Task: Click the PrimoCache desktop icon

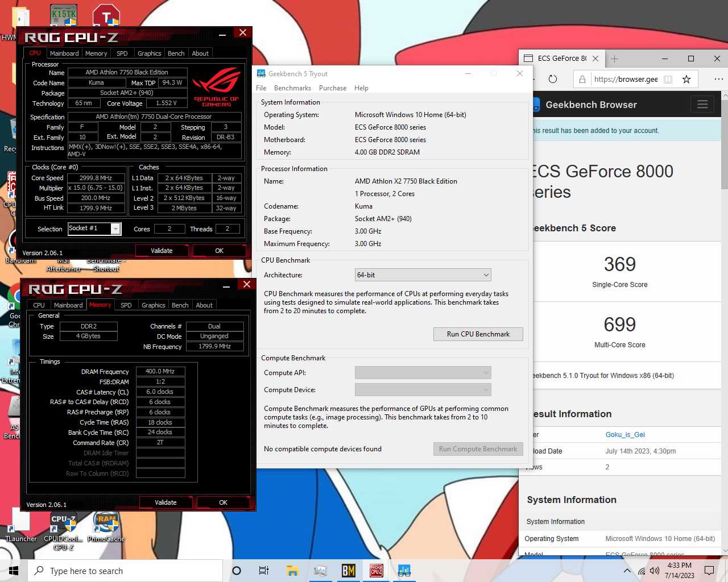Action: tap(106, 526)
